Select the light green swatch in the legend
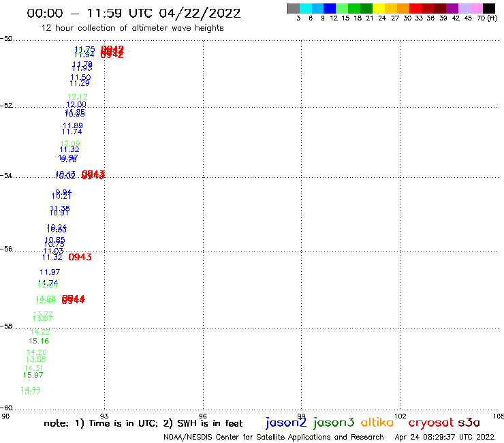This screenshot has height=443, width=504. [343, 8]
